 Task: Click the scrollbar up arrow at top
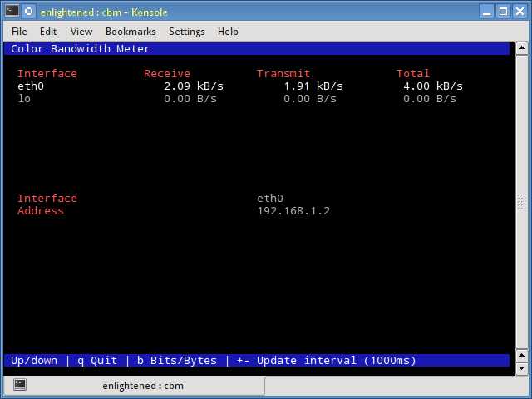pos(521,48)
